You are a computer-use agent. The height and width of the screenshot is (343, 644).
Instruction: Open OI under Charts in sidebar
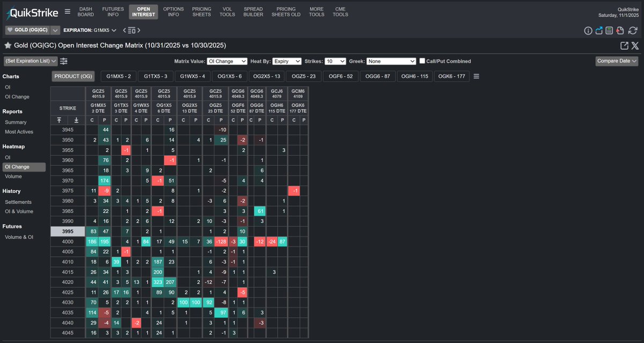tap(8, 87)
